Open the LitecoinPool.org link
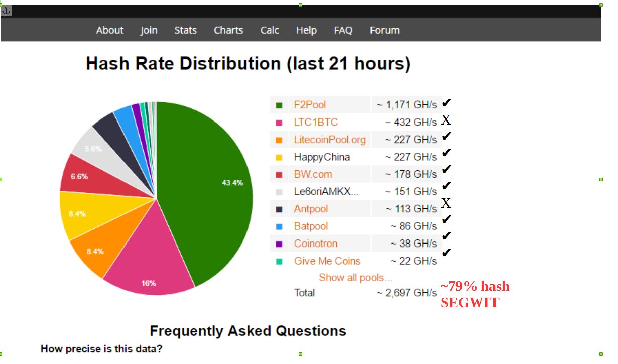This screenshot has height=364, width=618. 330,140
